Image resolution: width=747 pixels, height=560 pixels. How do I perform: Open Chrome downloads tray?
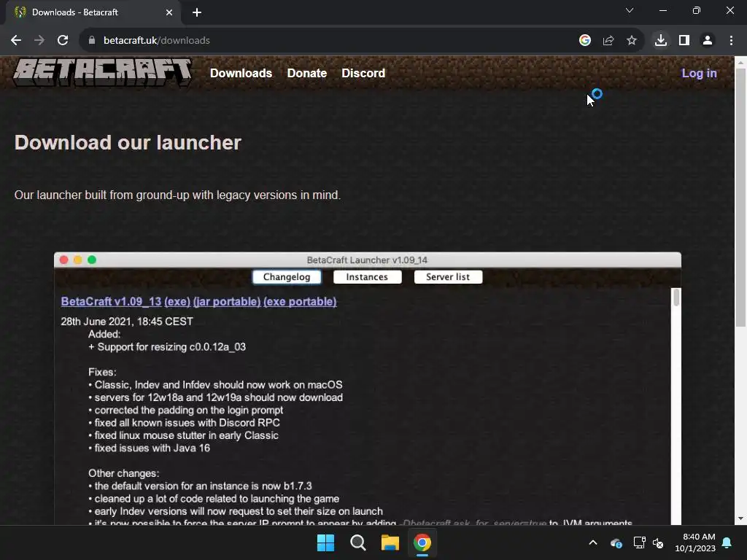[x=661, y=41]
